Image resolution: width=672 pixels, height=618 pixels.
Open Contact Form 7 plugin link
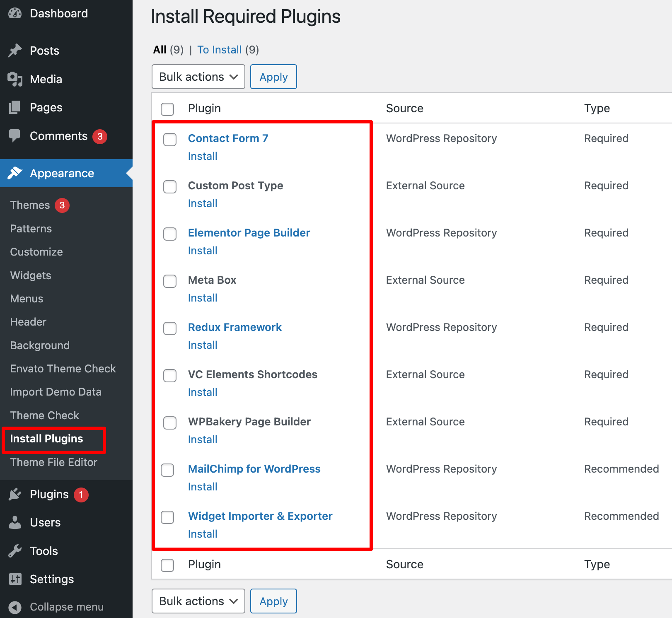pos(228,138)
